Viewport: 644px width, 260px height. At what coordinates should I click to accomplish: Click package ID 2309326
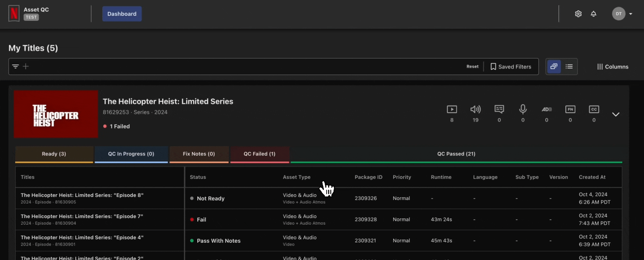[x=366, y=198]
